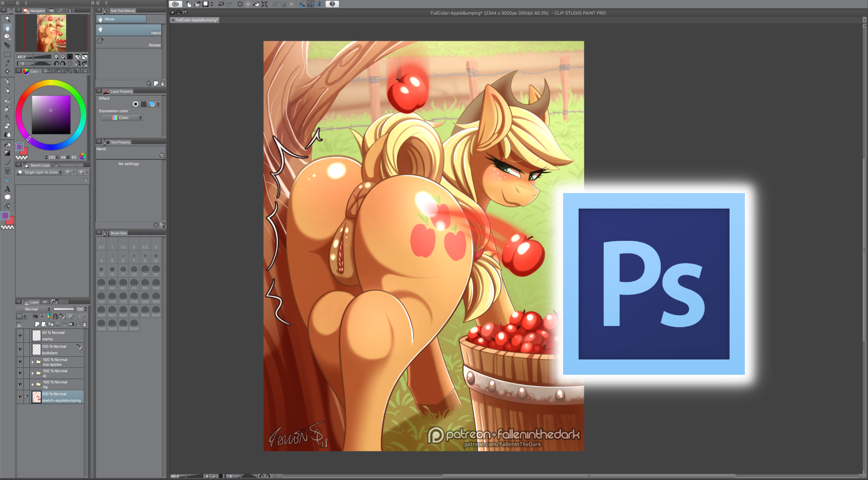Zoom in within the Navigator panel
The height and width of the screenshot is (480, 868).
point(63,56)
